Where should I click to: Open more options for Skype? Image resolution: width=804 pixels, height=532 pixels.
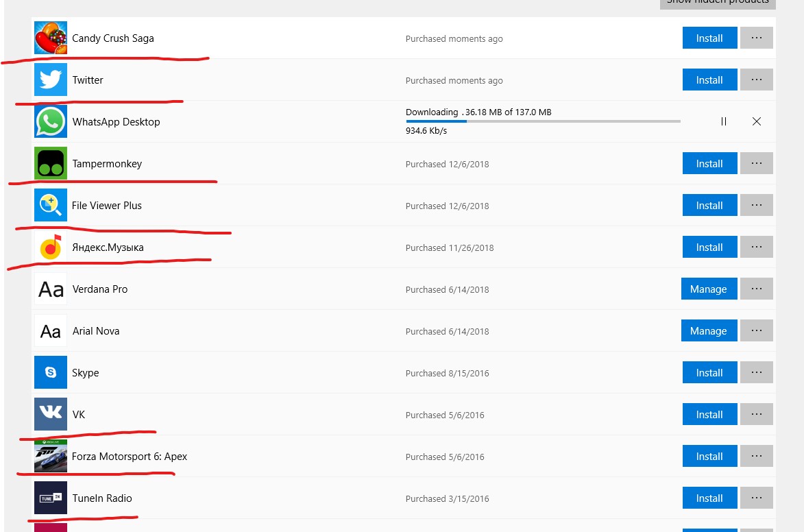pyautogui.click(x=756, y=372)
